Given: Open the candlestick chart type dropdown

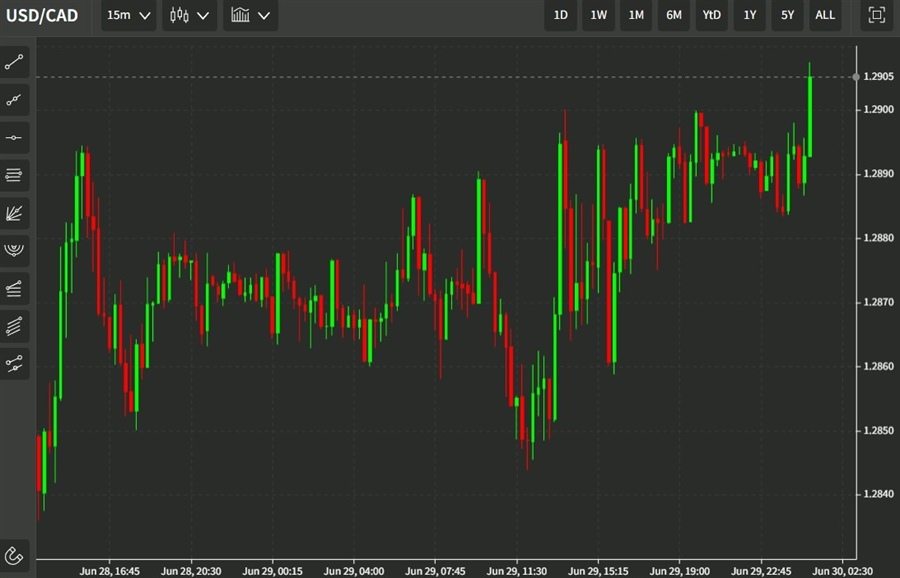Looking at the screenshot, I should click(x=190, y=15).
